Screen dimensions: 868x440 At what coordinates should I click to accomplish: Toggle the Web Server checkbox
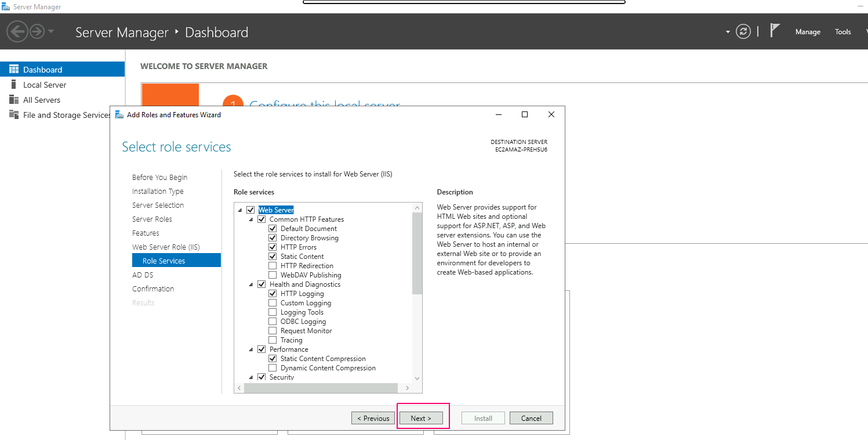click(x=250, y=210)
